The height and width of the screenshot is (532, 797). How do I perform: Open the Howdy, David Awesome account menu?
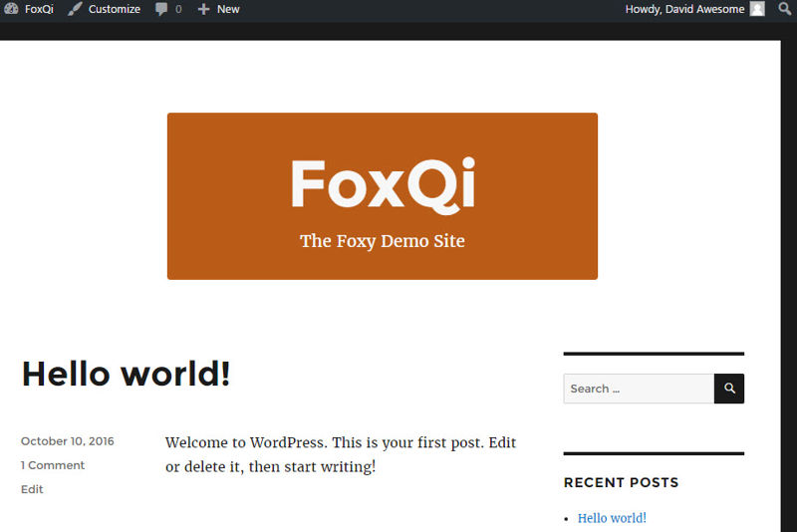pos(684,9)
